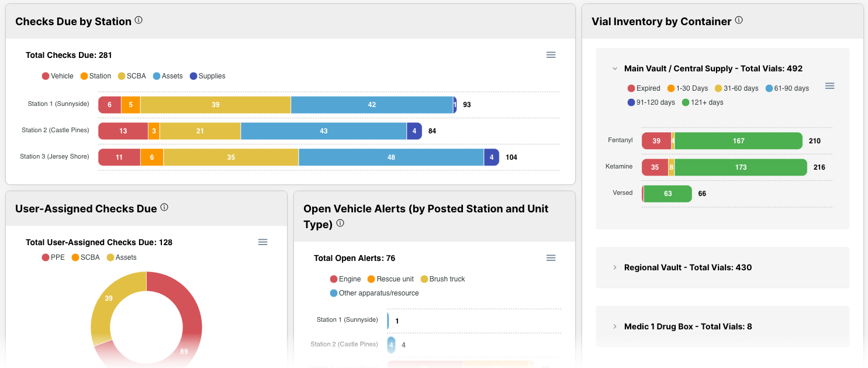Show info for User-Assigned Checks Due
Image resolution: width=868 pixels, height=368 pixels.
[x=164, y=208]
